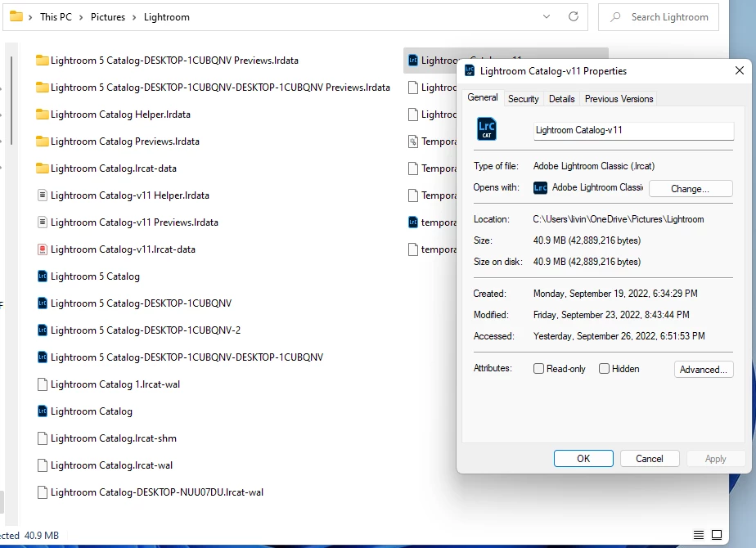This screenshot has height=548, width=756.
Task: Open the General tab
Action: (483, 97)
